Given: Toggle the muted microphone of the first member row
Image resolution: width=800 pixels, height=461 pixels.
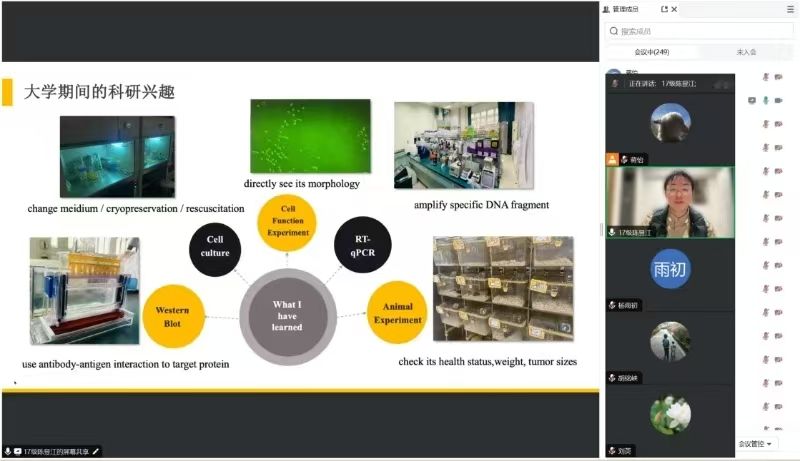Looking at the screenshot, I should (x=765, y=76).
